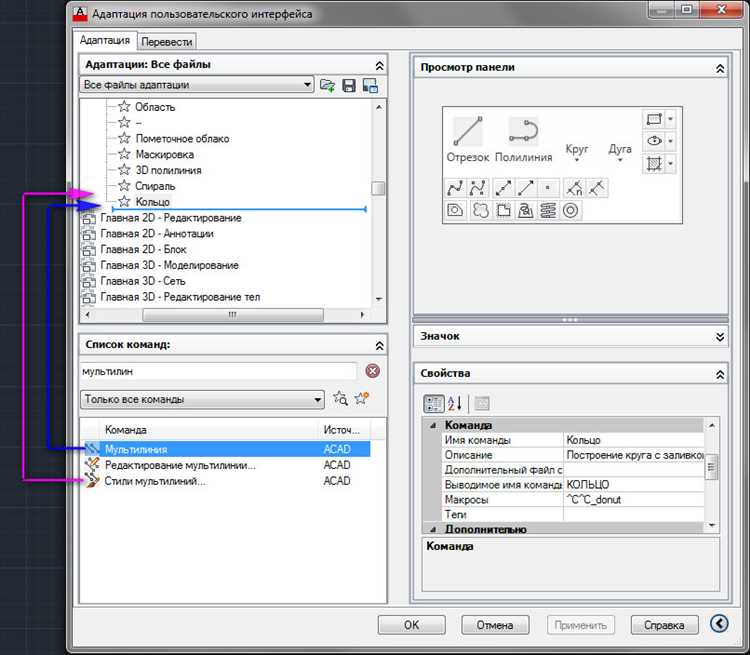Toggle categorized view in Свойства toolbar
This screenshot has height=655, width=750.
coord(434,403)
